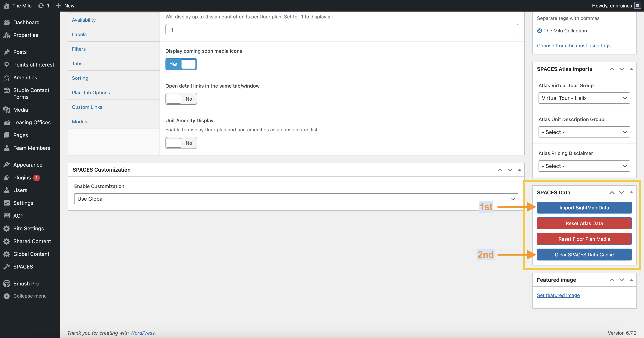644x338 pixels.
Task: Click Reset Atlas Data button
Action: coord(584,223)
